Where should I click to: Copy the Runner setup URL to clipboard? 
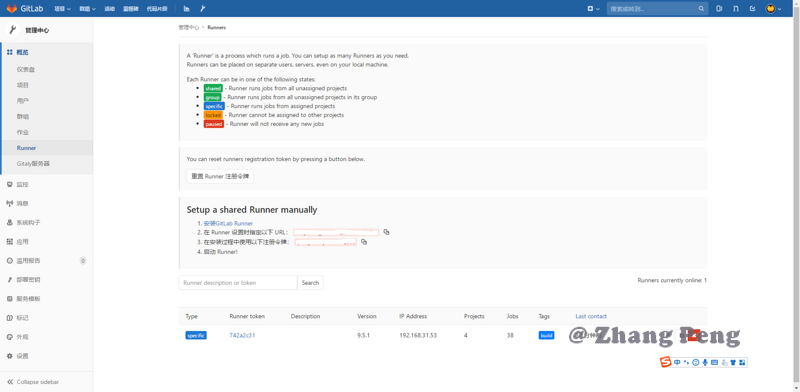pos(386,232)
